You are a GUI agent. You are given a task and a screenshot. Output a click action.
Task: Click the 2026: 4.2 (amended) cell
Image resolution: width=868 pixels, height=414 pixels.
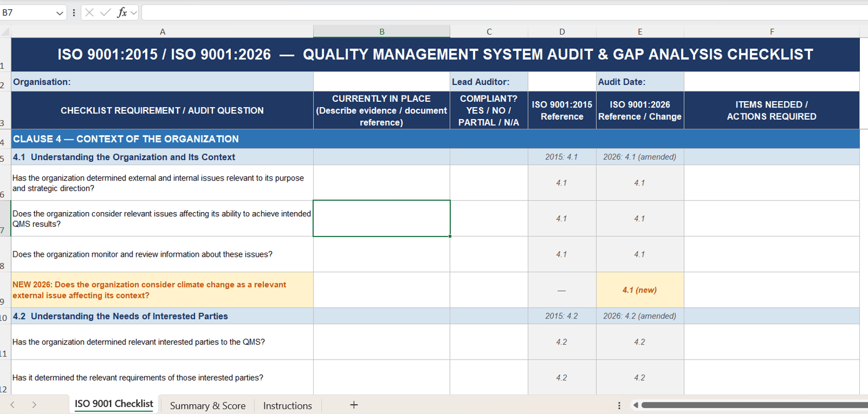pyautogui.click(x=640, y=316)
